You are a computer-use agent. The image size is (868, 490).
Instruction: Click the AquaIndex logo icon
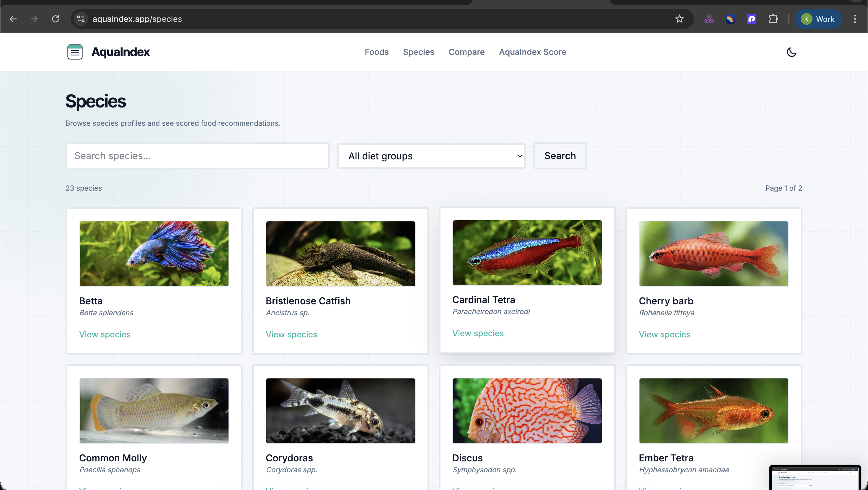pyautogui.click(x=75, y=52)
